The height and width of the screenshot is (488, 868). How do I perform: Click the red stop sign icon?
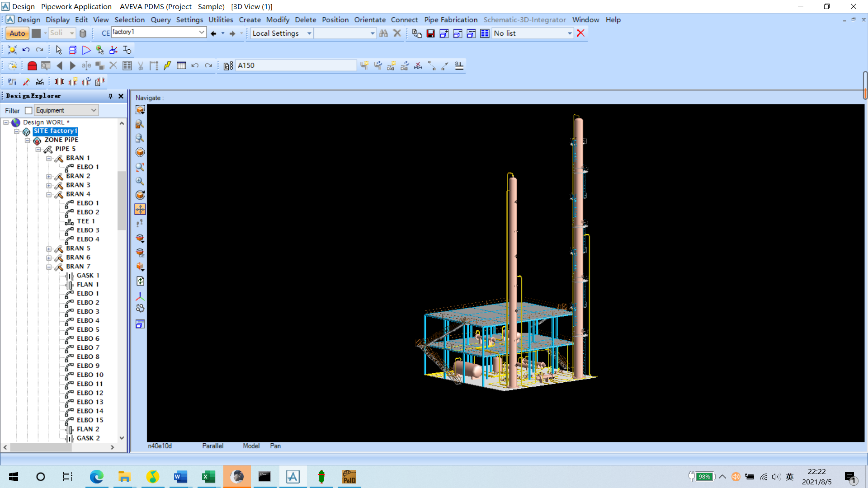[x=32, y=66]
